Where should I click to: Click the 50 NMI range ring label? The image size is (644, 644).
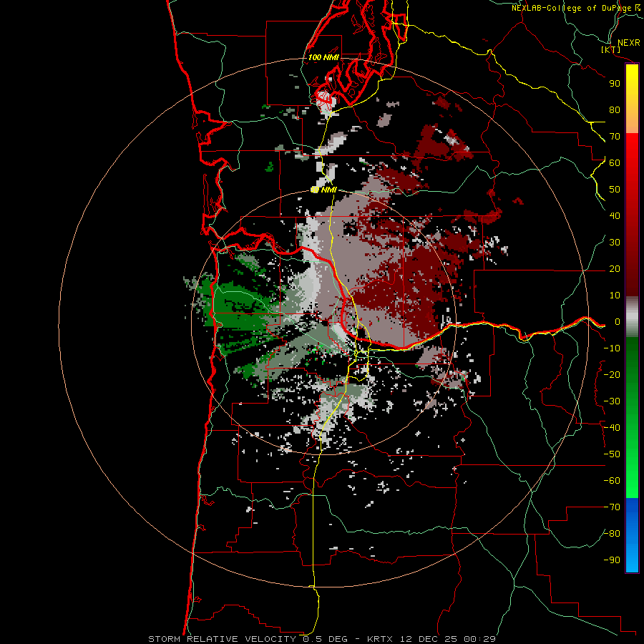click(323, 190)
